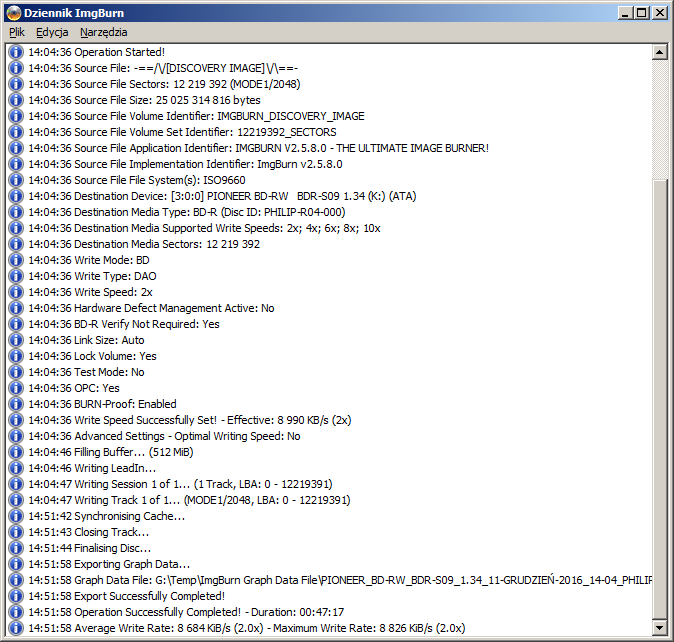This screenshot has width=674, height=642.
Task: Click info icon beside Destination Media Type
Action: pyautogui.click(x=15, y=212)
